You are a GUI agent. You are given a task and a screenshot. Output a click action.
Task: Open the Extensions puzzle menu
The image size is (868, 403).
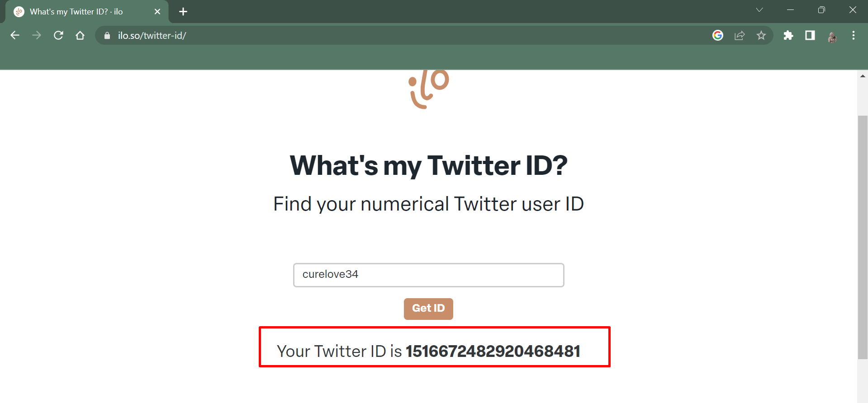pyautogui.click(x=788, y=35)
